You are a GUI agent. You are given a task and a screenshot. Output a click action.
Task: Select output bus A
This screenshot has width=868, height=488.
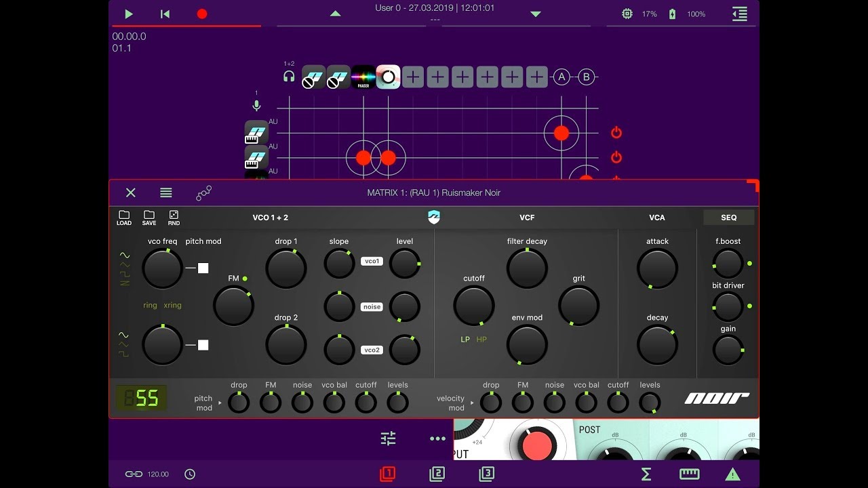561,77
